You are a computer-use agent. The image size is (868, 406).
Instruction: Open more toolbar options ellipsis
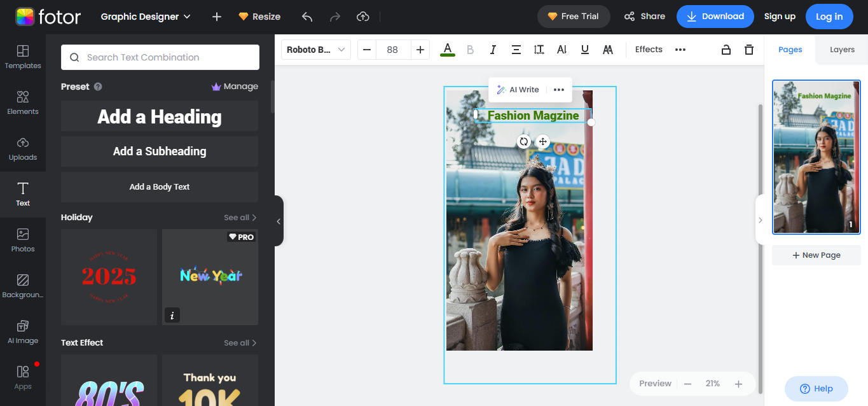pyautogui.click(x=680, y=50)
